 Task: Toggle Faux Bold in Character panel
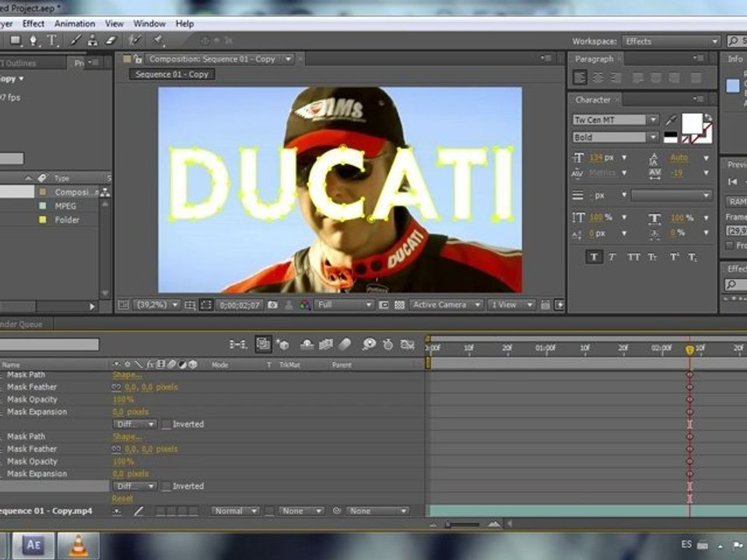pyautogui.click(x=594, y=257)
